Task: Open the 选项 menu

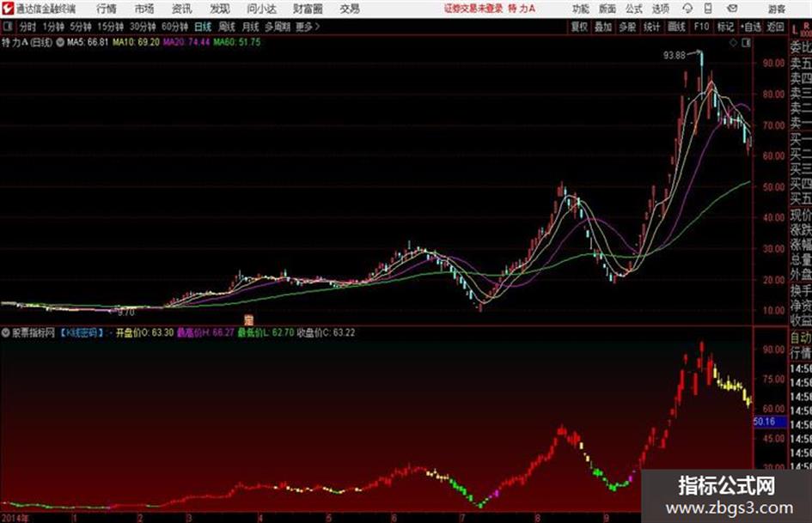Action: [x=661, y=9]
